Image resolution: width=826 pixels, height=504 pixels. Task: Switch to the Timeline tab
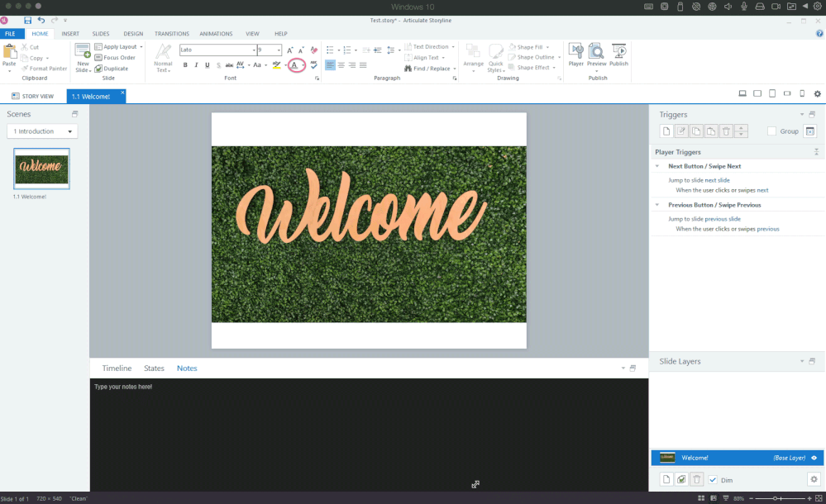point(117,368)
